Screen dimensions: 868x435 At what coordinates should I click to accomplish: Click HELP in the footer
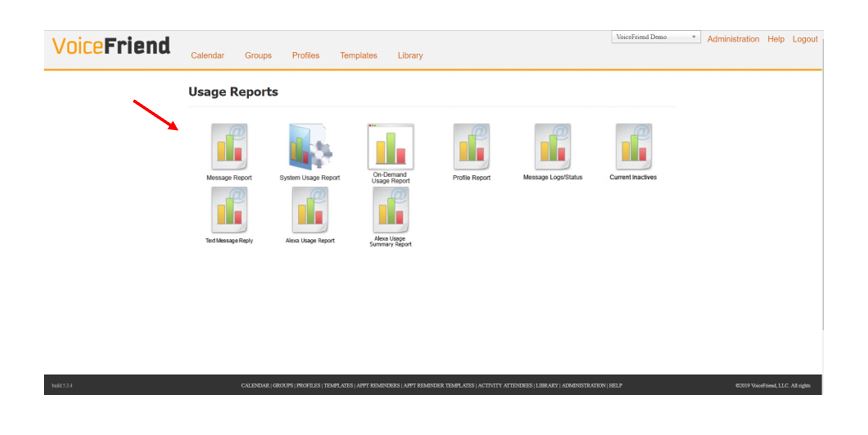(x=616, y=385)
